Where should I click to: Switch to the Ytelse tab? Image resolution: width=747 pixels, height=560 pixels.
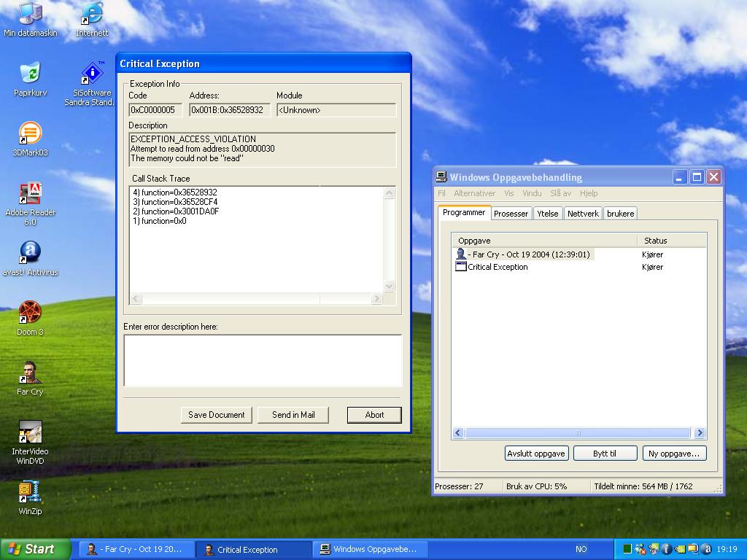point(547,214)
